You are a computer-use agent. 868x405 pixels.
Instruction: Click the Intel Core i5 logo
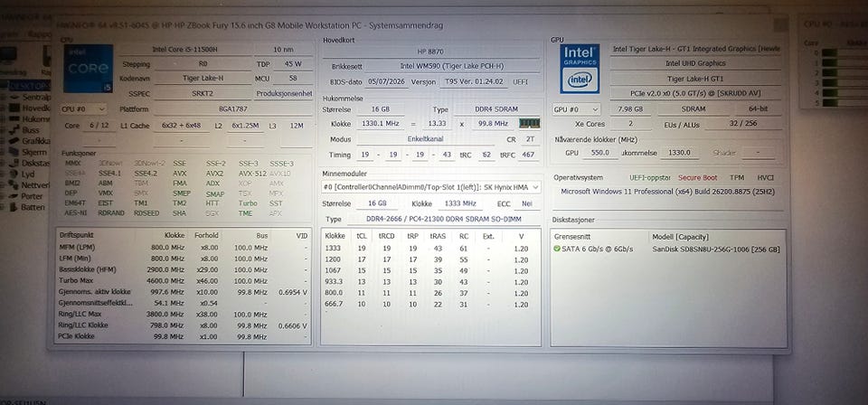click(x=88, y=69)
